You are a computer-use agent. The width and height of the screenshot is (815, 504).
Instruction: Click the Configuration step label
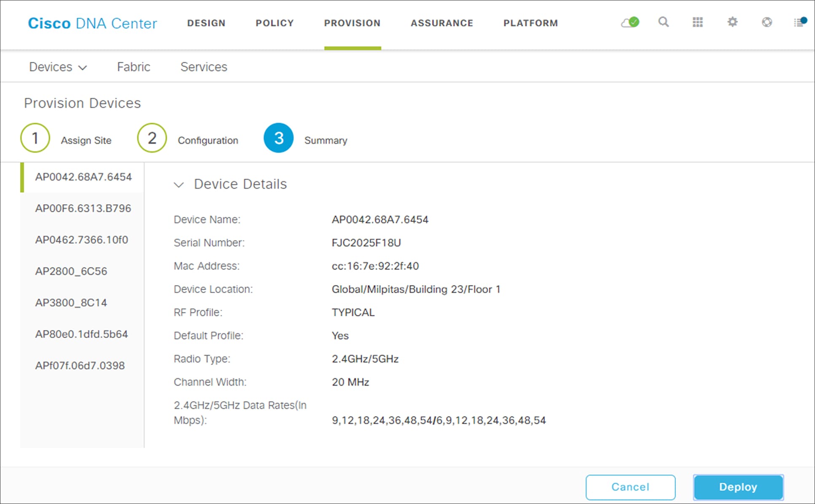208,140
